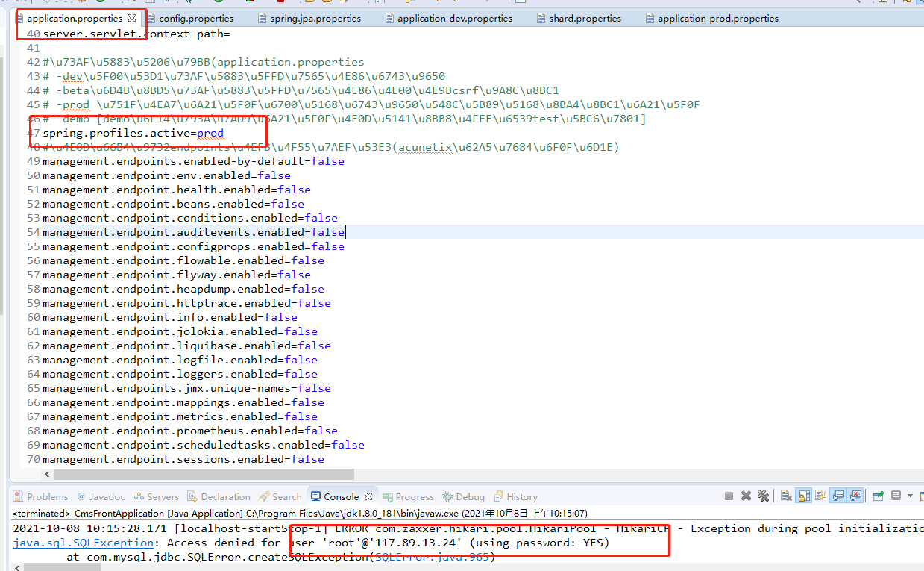Click line management.endpoint.flowable.enabled=false
Image resolution: width=924 pixels, height=571 pixels.
(183, 260)
